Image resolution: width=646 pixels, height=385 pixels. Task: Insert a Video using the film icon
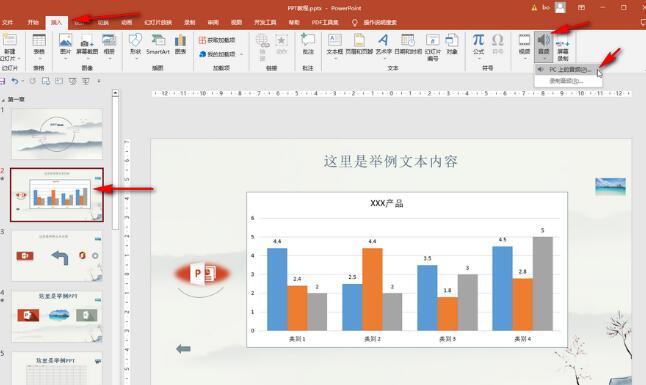(524, 40)
